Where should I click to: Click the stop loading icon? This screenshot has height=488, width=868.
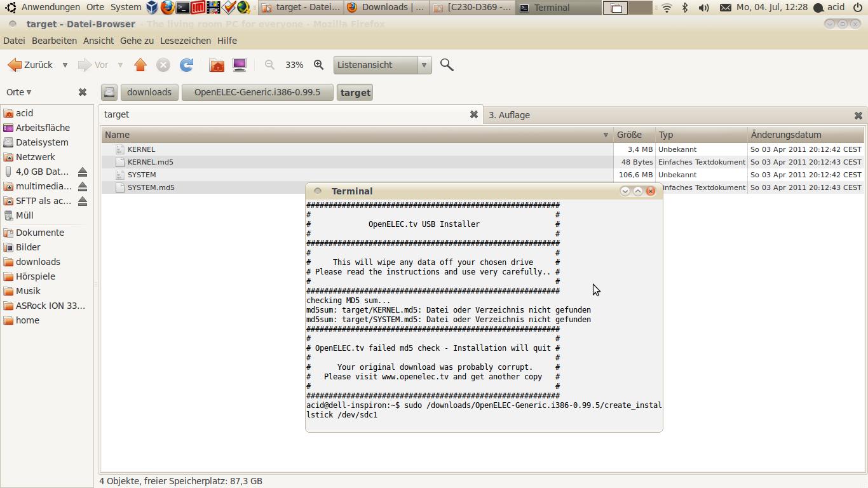(163, 65)
